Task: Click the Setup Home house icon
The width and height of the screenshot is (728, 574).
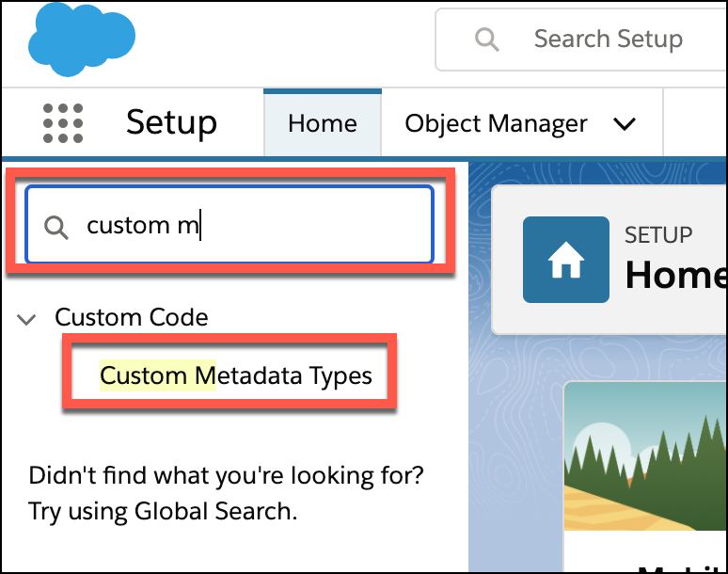Action: 566,260
